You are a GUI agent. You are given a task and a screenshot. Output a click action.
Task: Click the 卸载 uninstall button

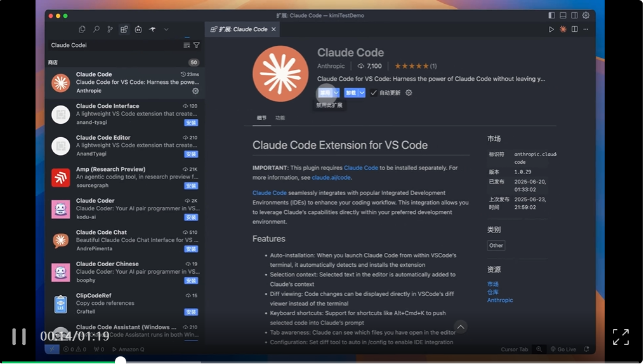tap(351, 93)
